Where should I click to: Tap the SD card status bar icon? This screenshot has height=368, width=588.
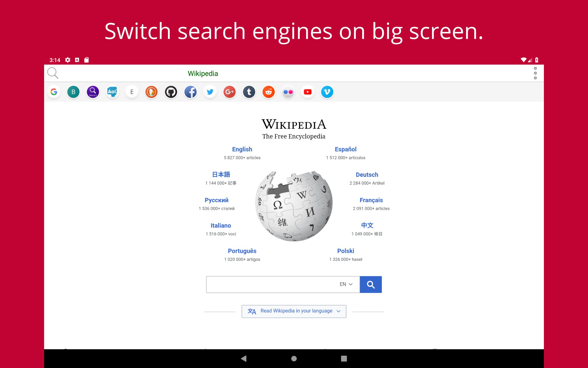(87, 60)
